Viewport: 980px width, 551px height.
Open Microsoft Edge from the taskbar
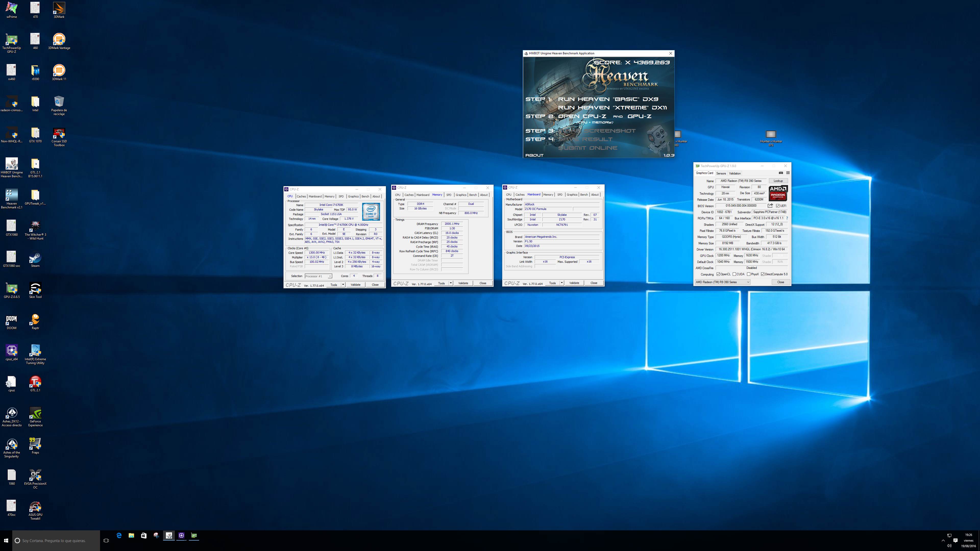click(119, 535)
